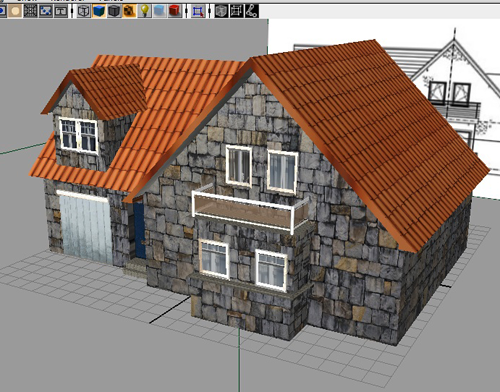Toggle isolate select icon

point(198,11)
